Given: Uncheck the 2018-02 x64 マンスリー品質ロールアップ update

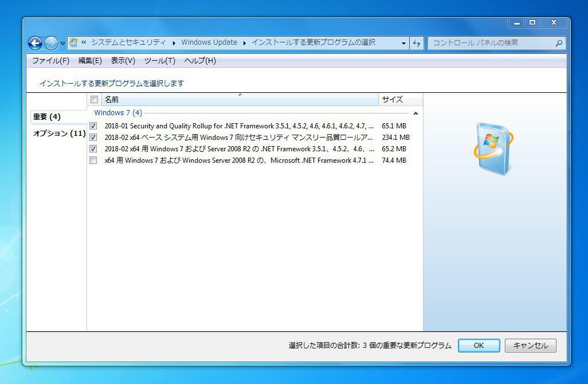Looking at the screenshot, I should tap(93, 138).
